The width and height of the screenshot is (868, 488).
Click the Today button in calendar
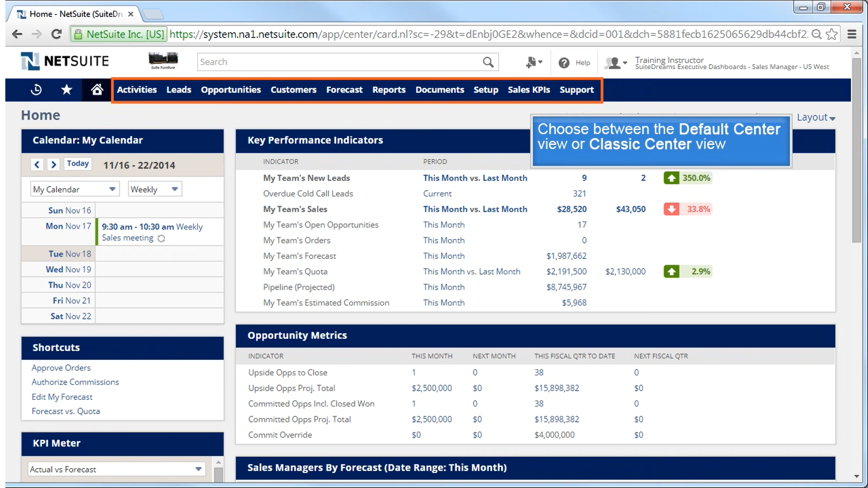78,164
